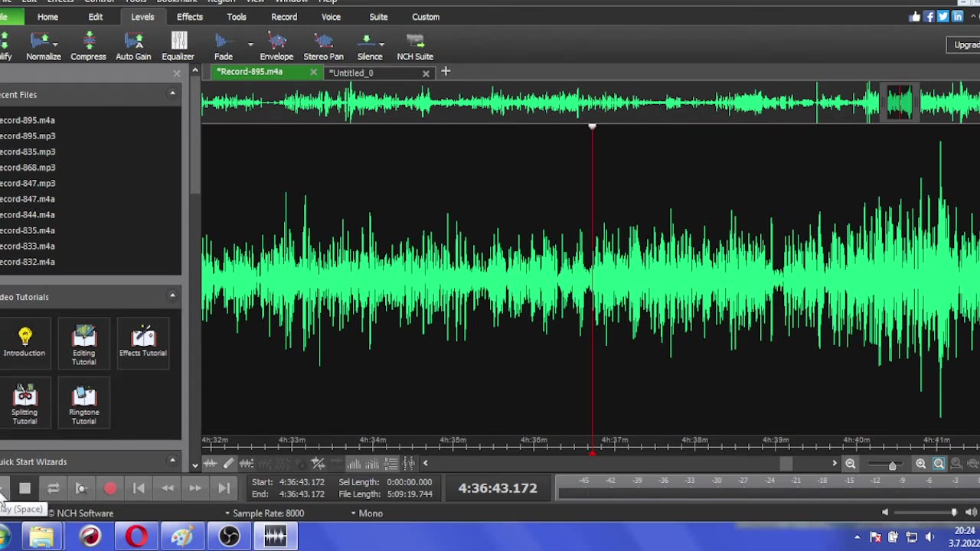
Task: Start recording with the red Record button
Action: click(x=110, y=488)
